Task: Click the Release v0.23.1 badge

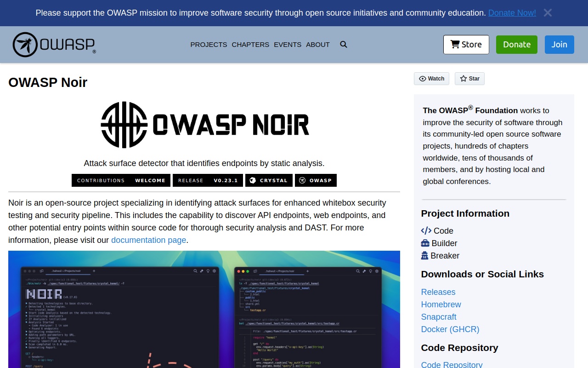Action: coord(208,180)
